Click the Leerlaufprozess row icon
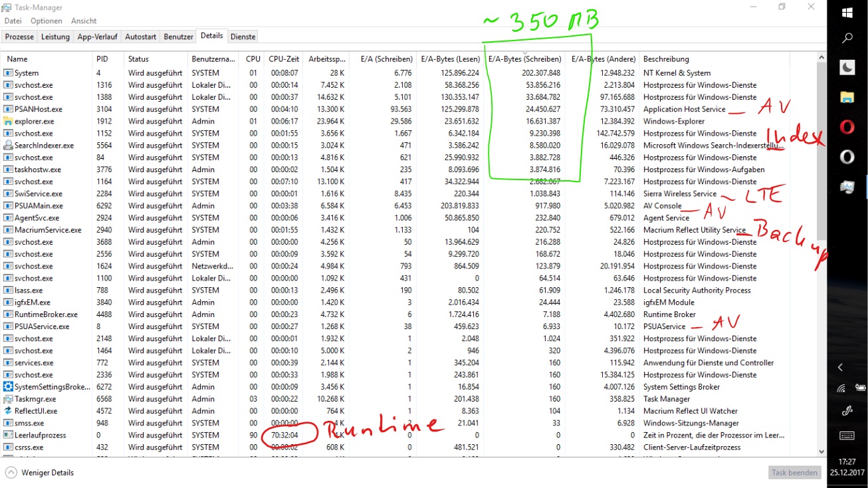868x488 pixels. [8, 435]
